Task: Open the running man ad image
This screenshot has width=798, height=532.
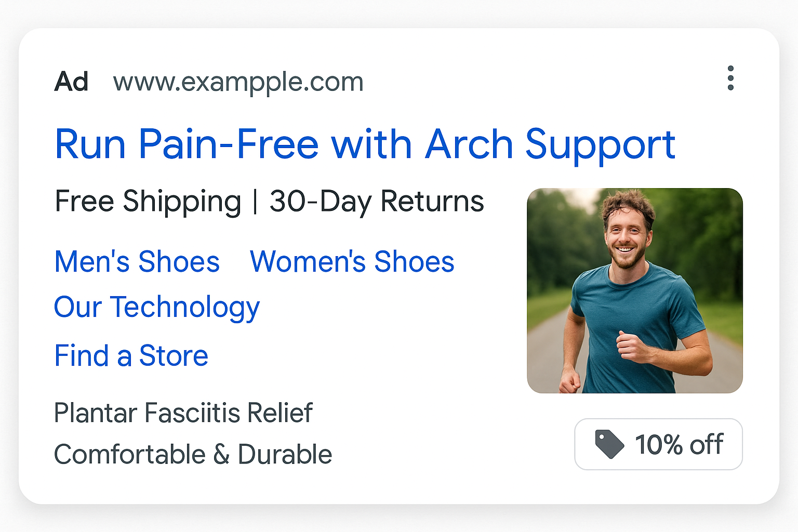Action: click(x=635, y=290)
